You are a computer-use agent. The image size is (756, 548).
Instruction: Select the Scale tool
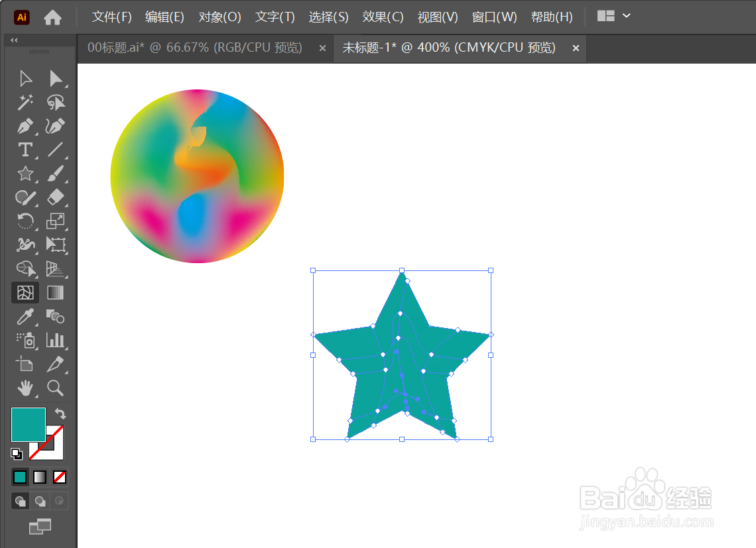click(x=56, y=221)
